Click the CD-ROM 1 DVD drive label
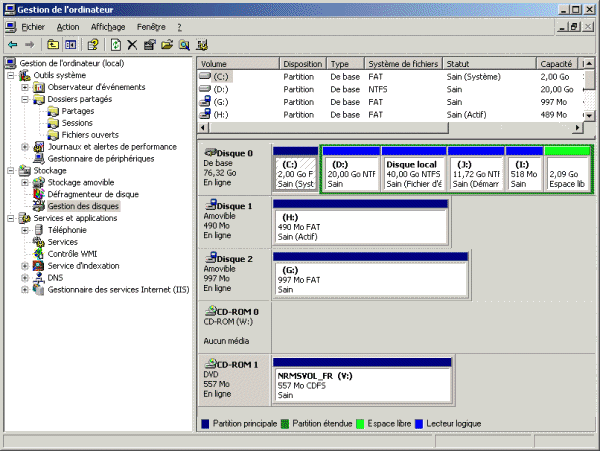 238,364
